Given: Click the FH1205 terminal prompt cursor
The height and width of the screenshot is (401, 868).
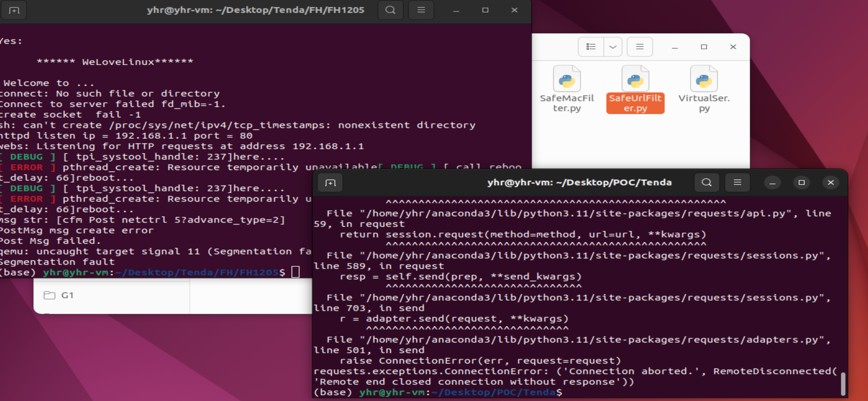Looking at the screenshot, I should pos(296,272).
